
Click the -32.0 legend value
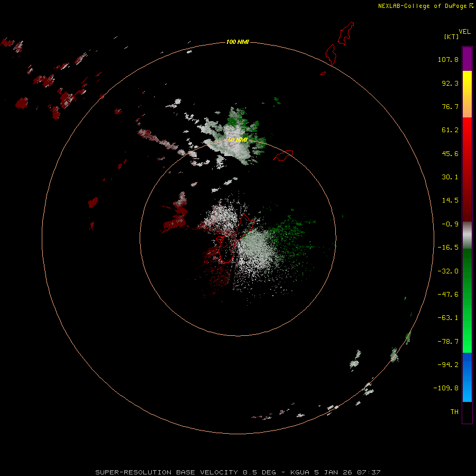pos(448,271)
